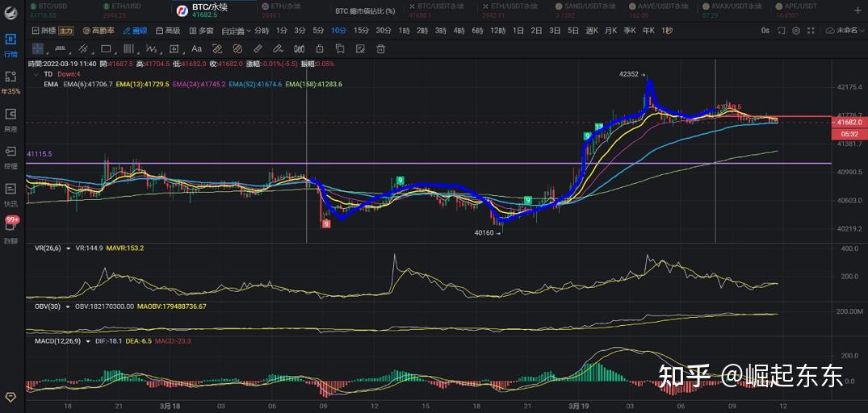868x413 pixels.
Task: Click the edit notes icon
Action: (360, 48)
